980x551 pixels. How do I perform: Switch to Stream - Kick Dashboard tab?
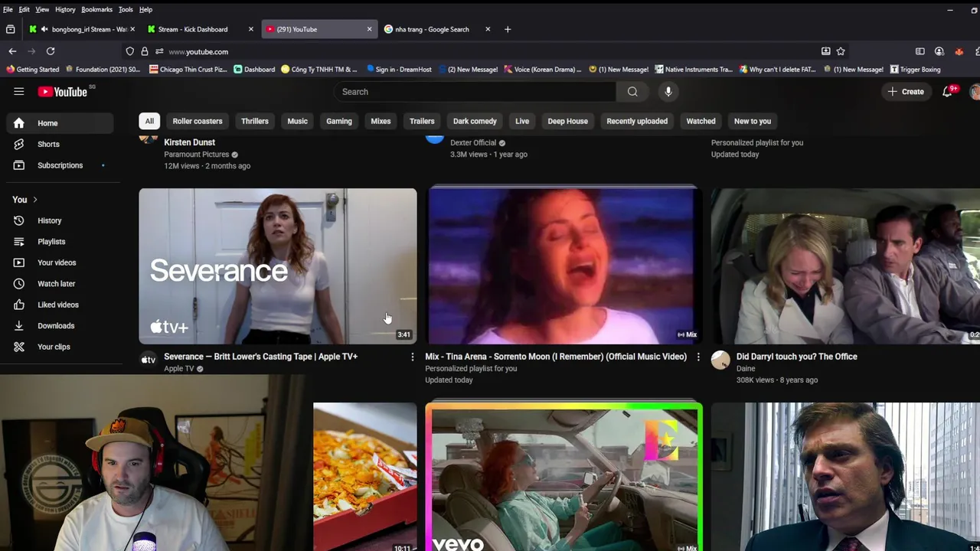201,29
